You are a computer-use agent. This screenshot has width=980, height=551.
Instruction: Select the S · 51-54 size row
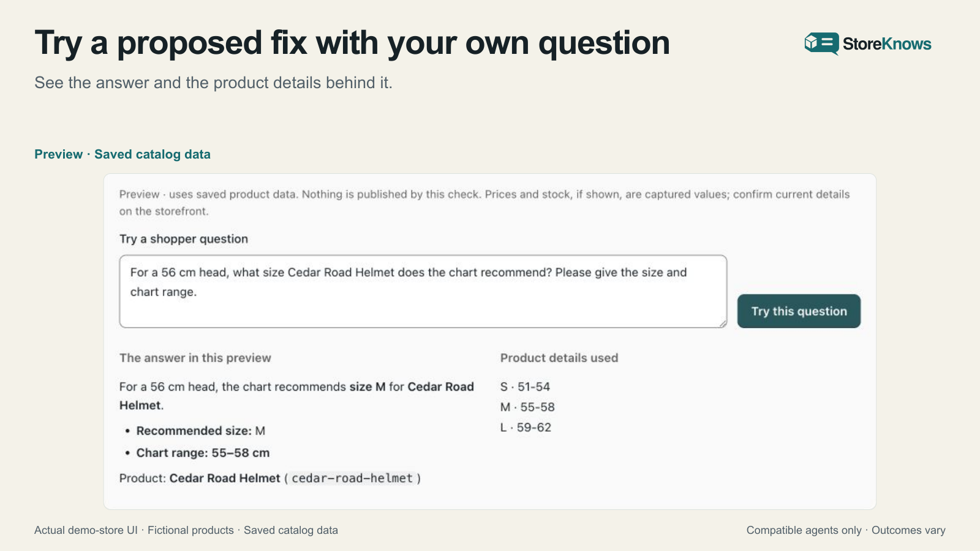pos(525,387)
